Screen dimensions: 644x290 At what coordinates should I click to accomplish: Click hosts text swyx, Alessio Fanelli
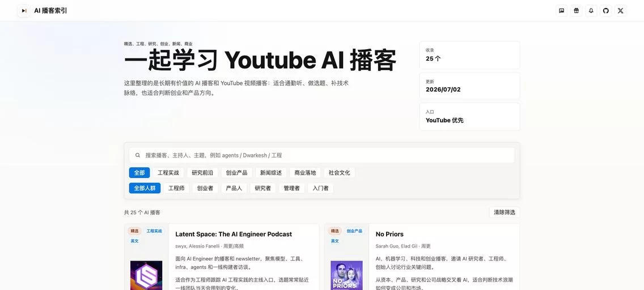pyautogui.click(x=198, y=246)
